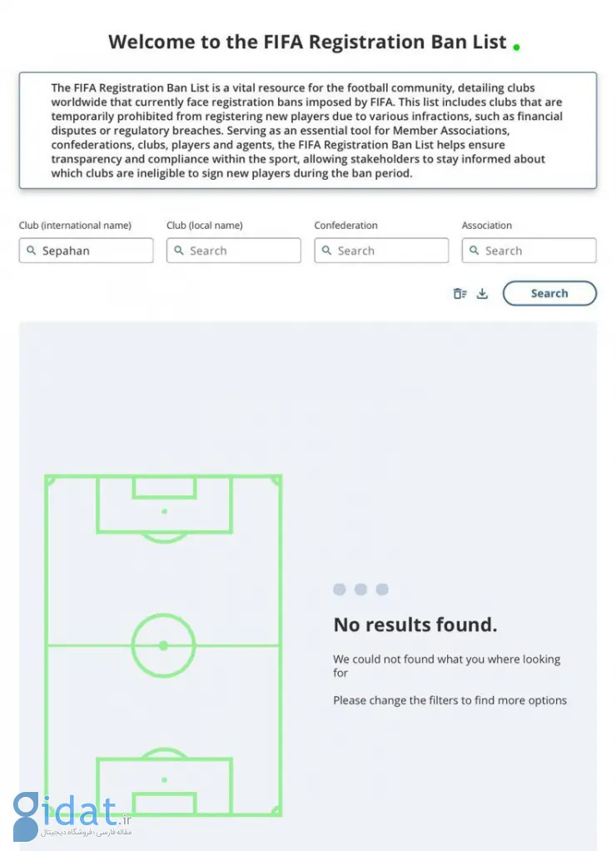Click the Welcome to FIFA Registration Ban List heading
The width and height of the screenshot is (616, 851).
(x=307, y=42)
